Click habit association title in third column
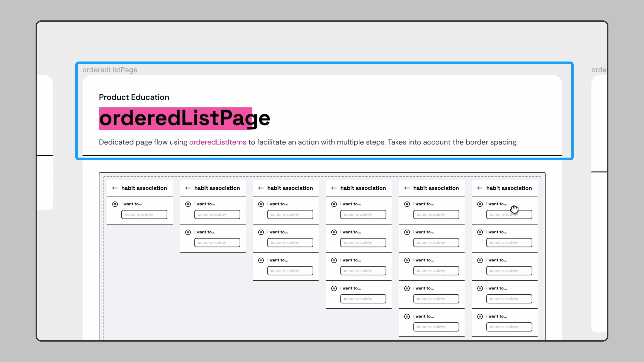This screenshot has height=362, width=644. coord(290,188)
